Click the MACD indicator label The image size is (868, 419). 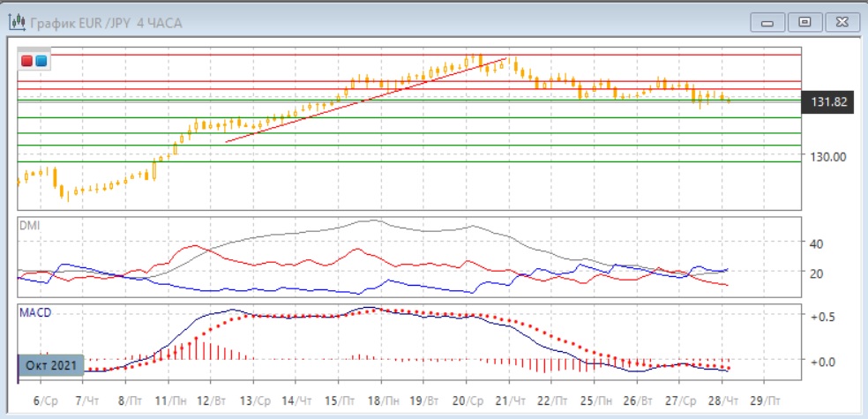tap(34, 312)
